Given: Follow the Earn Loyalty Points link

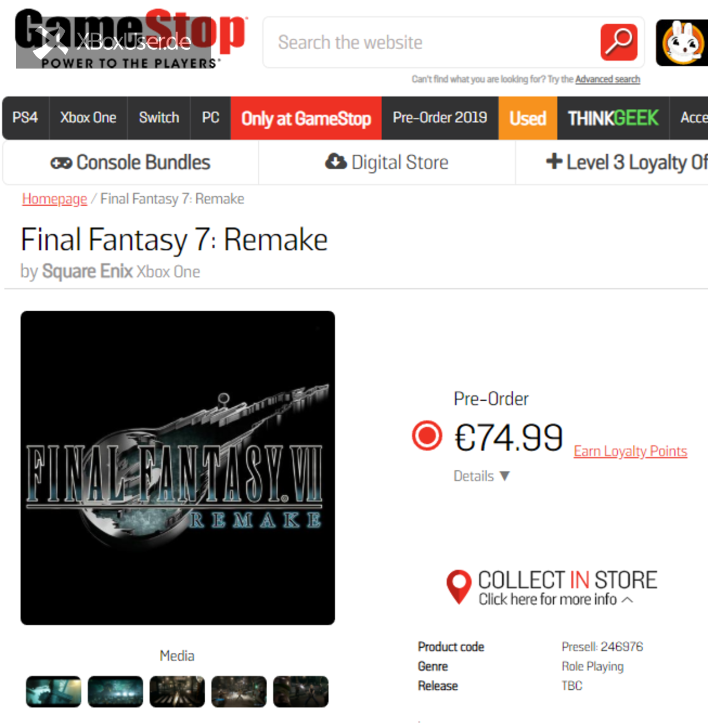Looking at the screenshot, I should point(630,451).
